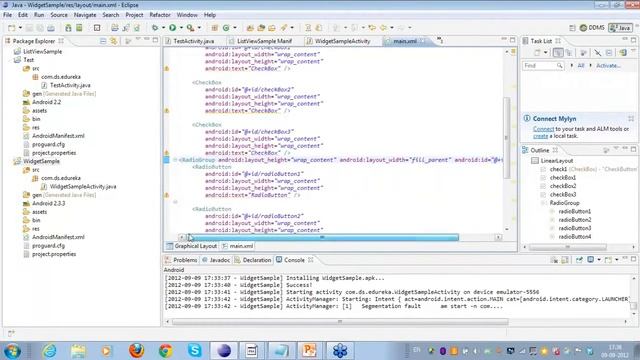Screen dimensions: 640x360
Task: Click the All filter link in Task List
Action: click(580, 65)
